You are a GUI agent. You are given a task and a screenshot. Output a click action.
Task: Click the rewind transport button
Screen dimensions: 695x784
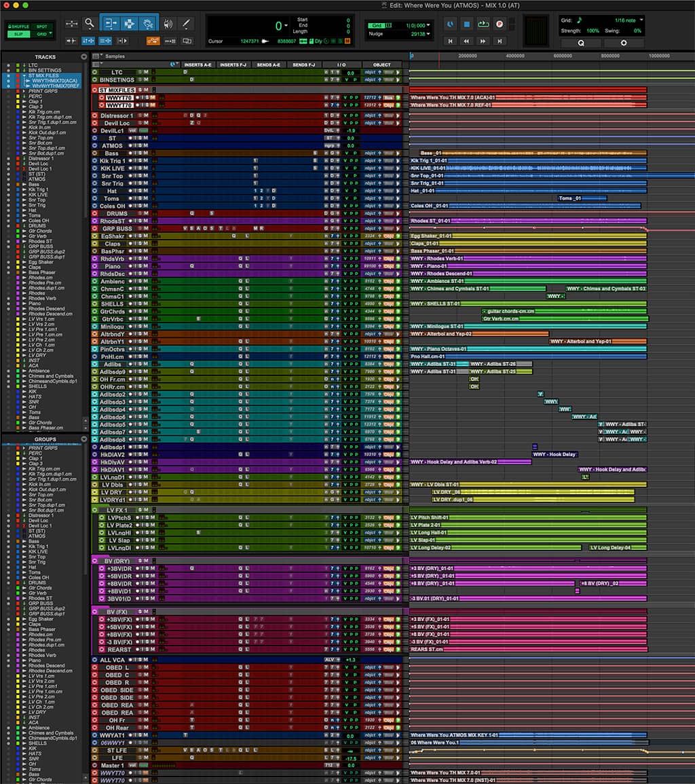click(466, 41)
